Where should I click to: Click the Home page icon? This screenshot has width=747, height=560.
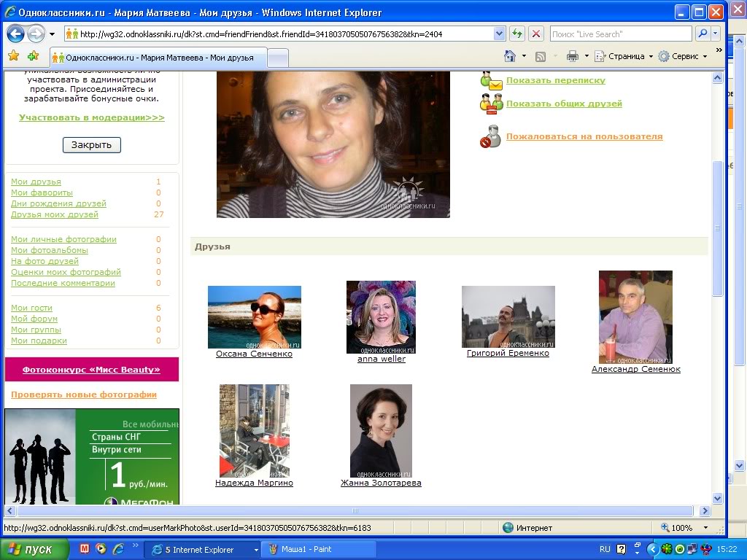tap(510, 56)
